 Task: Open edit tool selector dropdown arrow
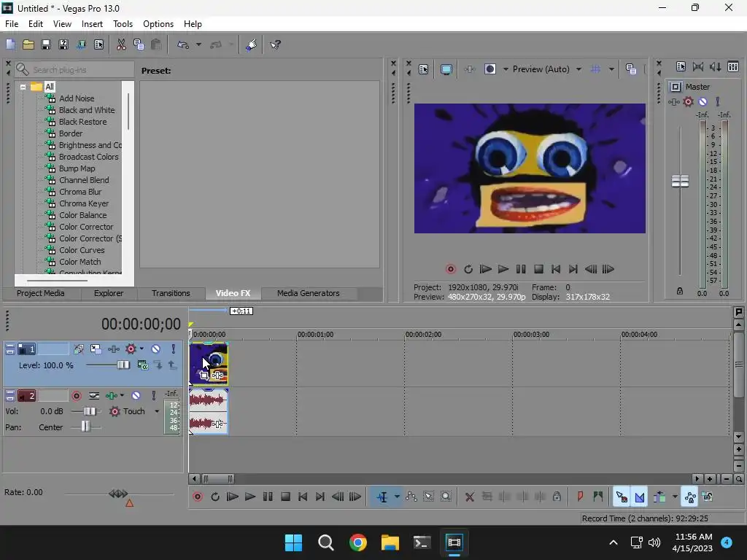pyautogui.click(x=397, y=497)
